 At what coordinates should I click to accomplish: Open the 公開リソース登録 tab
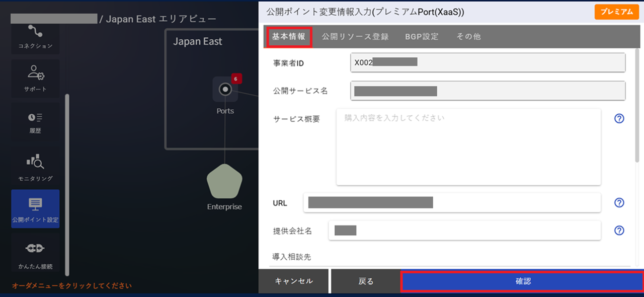click(x=356, y=36)
